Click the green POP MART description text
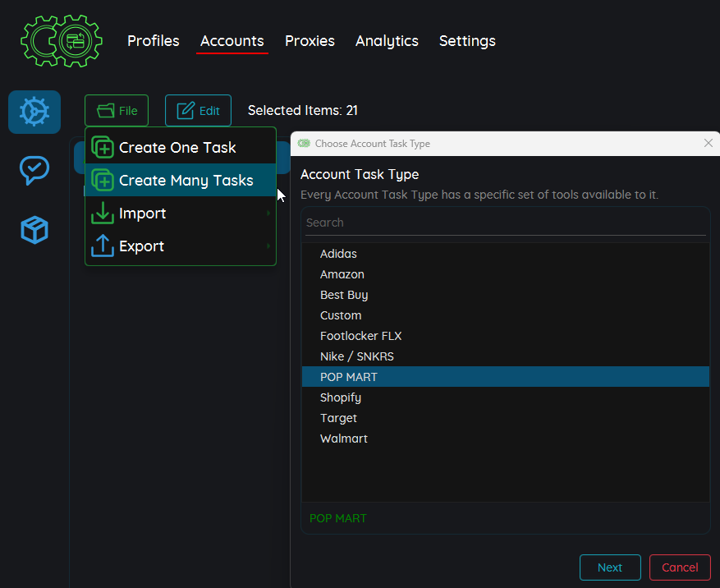The height and width of the screenshot is (588, 720). pos(338,518)
